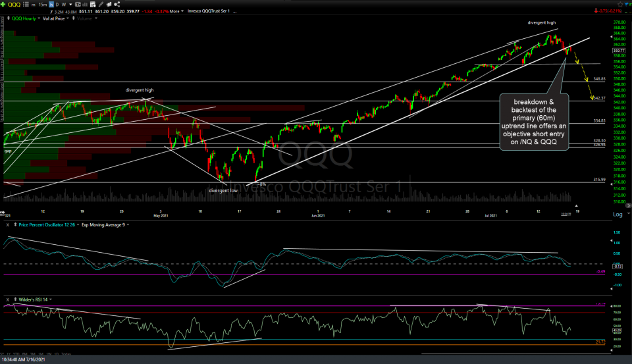
Task: Select the pencil drawing tool
Action: pyautogui.click(x=101, y=5)
